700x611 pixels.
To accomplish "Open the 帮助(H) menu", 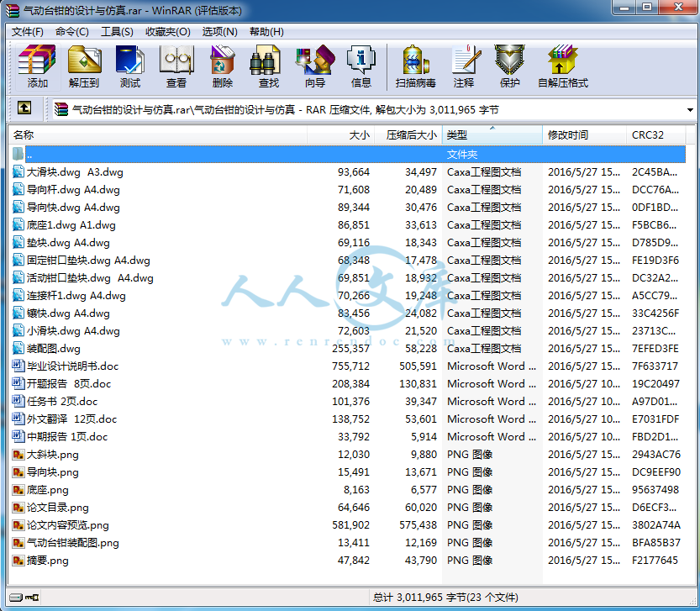I will point(266,32).
